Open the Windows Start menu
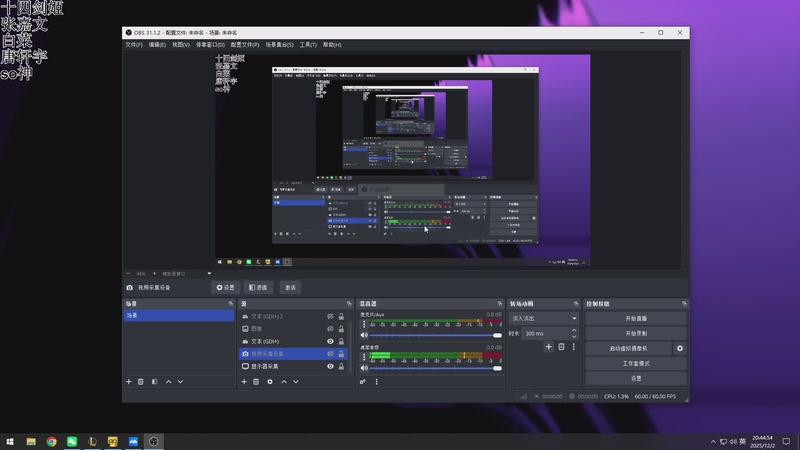 pos(10,442)
